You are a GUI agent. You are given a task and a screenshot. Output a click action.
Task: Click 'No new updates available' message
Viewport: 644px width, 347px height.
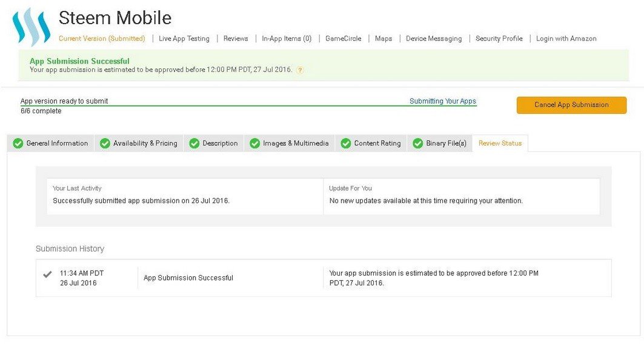click(426, 201)
